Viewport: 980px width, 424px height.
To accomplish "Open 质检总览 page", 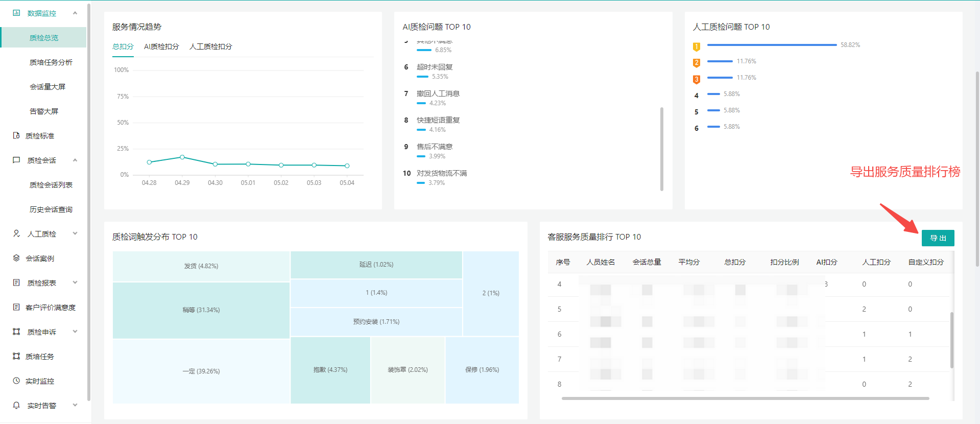I will (x=44, y=38).
